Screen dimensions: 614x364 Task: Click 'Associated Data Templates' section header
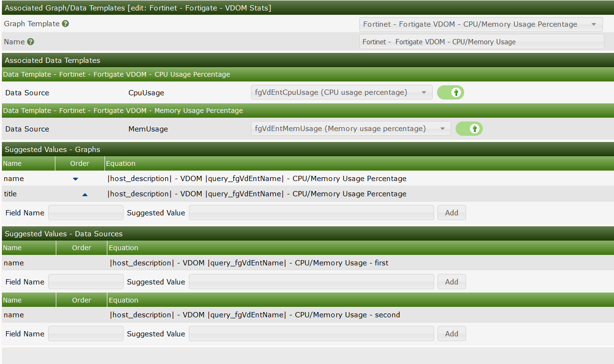pos(308,61)
